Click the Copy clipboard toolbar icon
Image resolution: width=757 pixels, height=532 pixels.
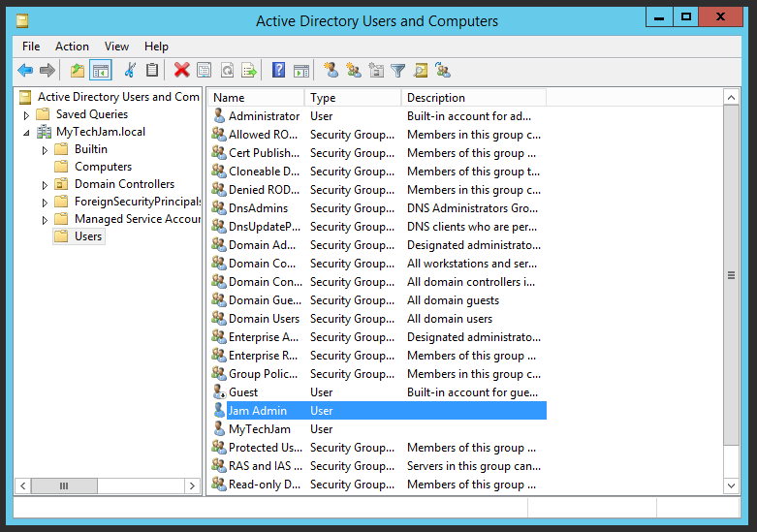(152, 71)
